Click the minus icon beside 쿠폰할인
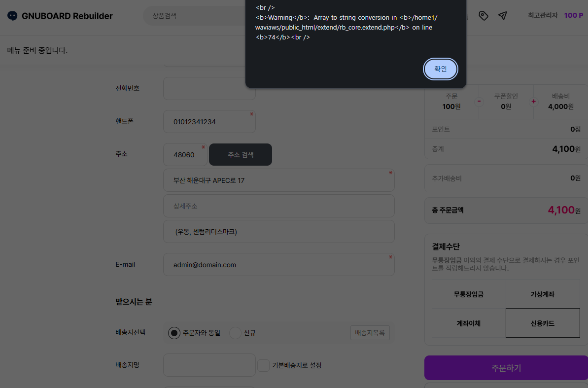Image resolution: width=588 pixels, height=388 pixels. click(479, 102)
